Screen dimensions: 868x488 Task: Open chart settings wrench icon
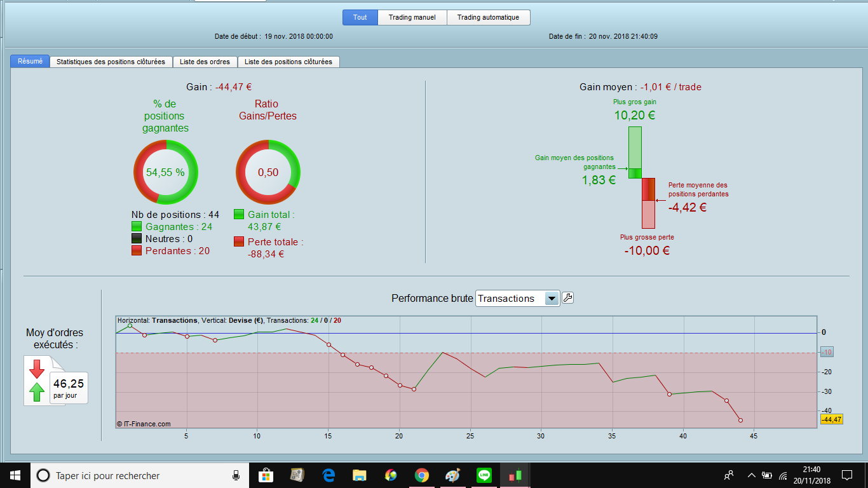pyautogui.click(x=568, y=297)
